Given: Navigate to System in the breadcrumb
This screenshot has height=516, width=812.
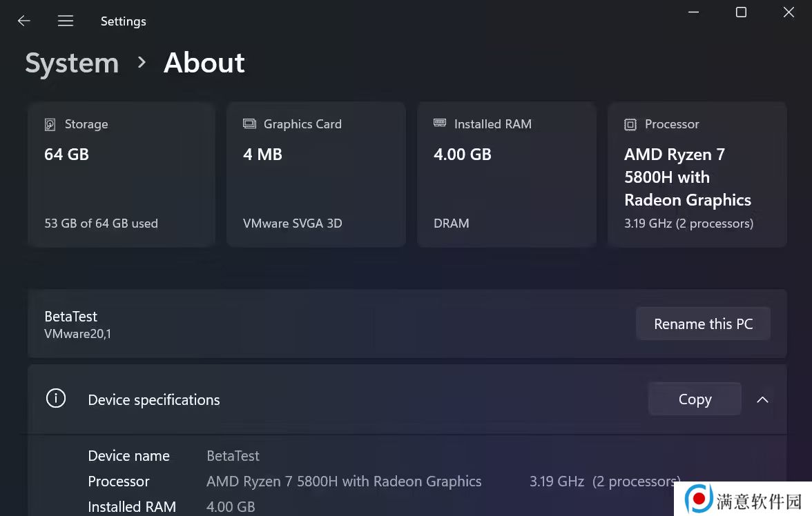Looking at the screenshot, I should pyautogui.click(x=72, y=63).
